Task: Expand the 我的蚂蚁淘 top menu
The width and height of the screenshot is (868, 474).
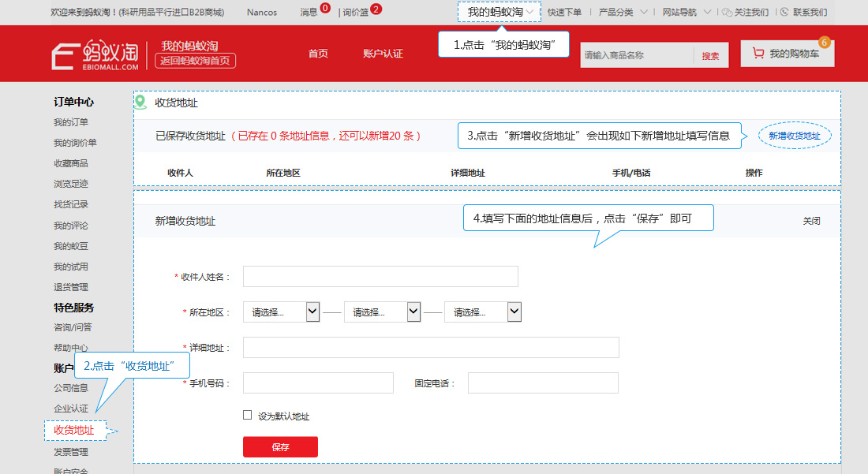Action: point(499,12)
